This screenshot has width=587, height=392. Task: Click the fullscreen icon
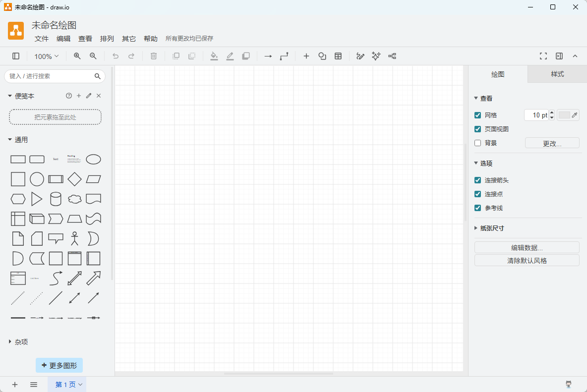point(543,56)
